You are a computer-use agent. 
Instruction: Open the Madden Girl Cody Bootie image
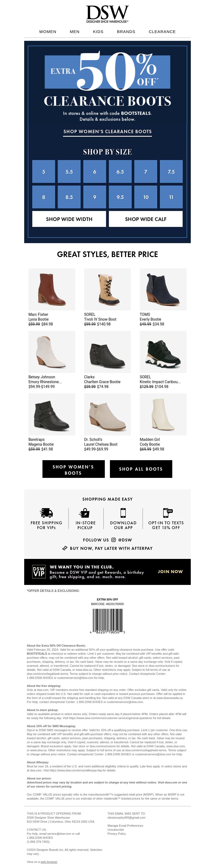pos(163,414)
